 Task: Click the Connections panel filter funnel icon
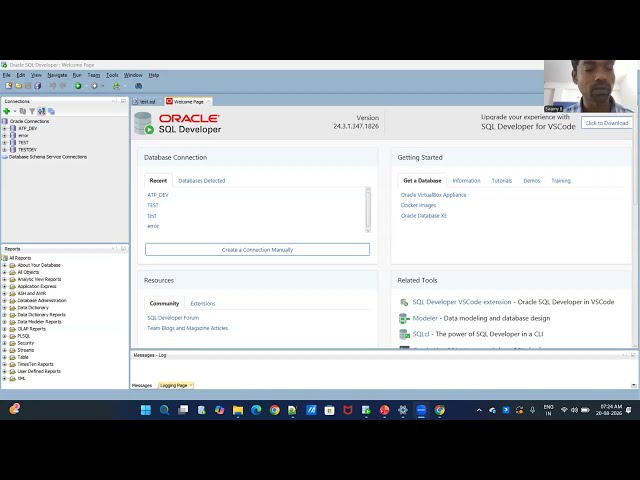(x=32, y=111)
